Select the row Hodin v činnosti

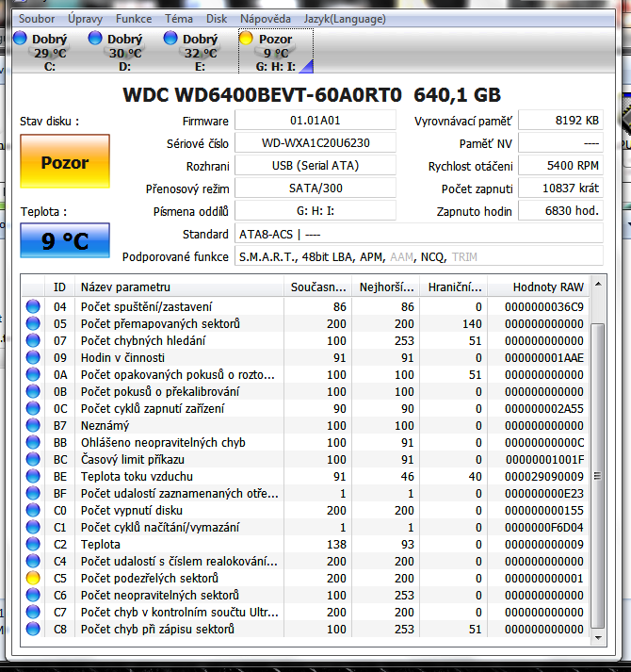(306, 357)
